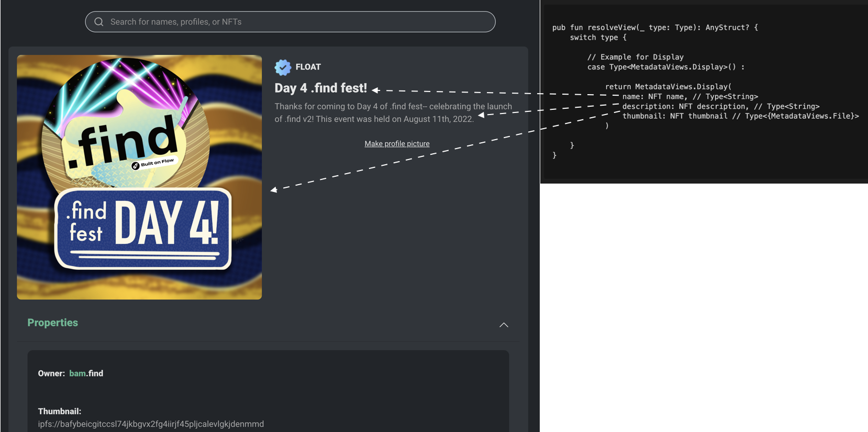Viewport: 868px width, 432px height.
Task: Open the FLOAT collection label
Action: point(308,67)
